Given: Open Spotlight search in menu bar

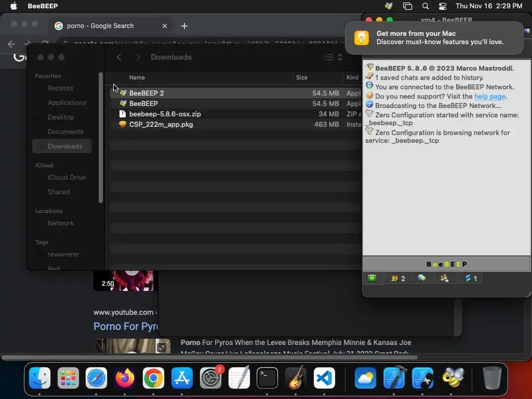Looking at the screenshot, I should pos(425,6).
